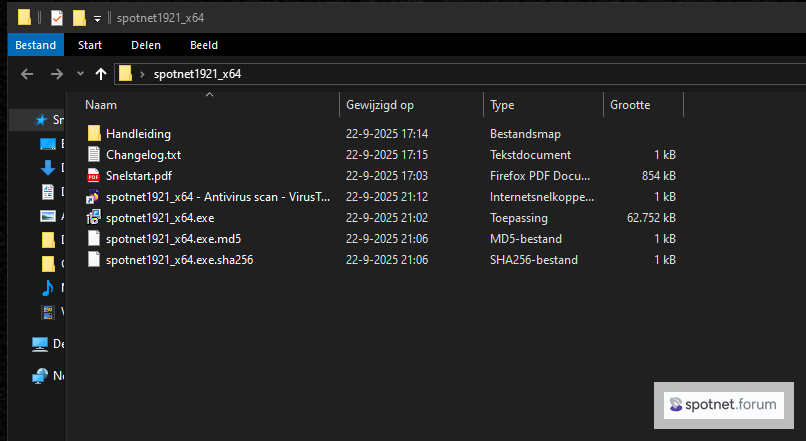
Task: Click the folder icon in title bar
Action: pos(24,17)
